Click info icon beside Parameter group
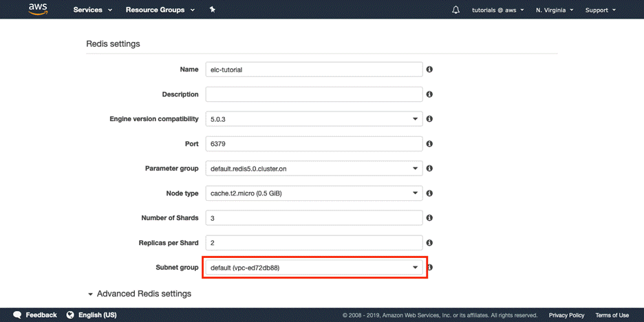This screenshot has width=644, height=322. pos(429,169)
